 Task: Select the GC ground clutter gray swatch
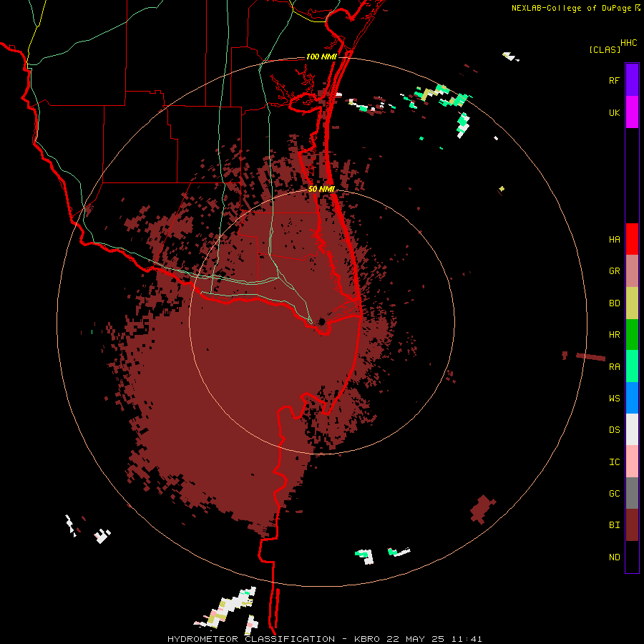click(632, 493)
